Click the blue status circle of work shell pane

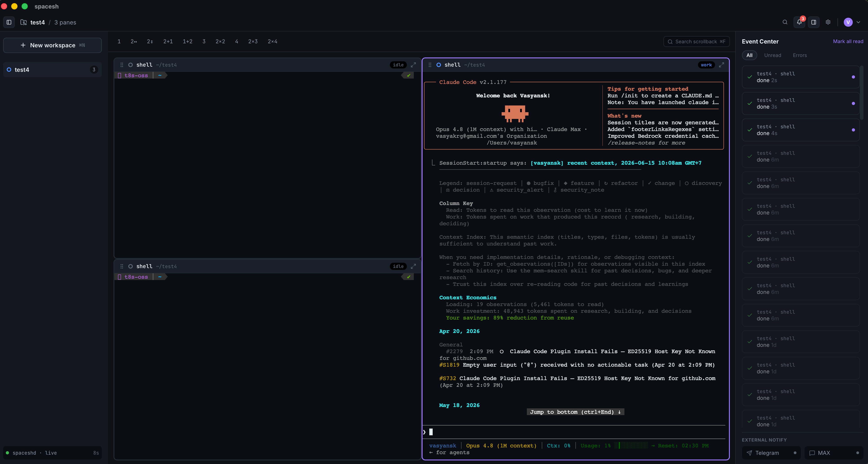(438, 65)
